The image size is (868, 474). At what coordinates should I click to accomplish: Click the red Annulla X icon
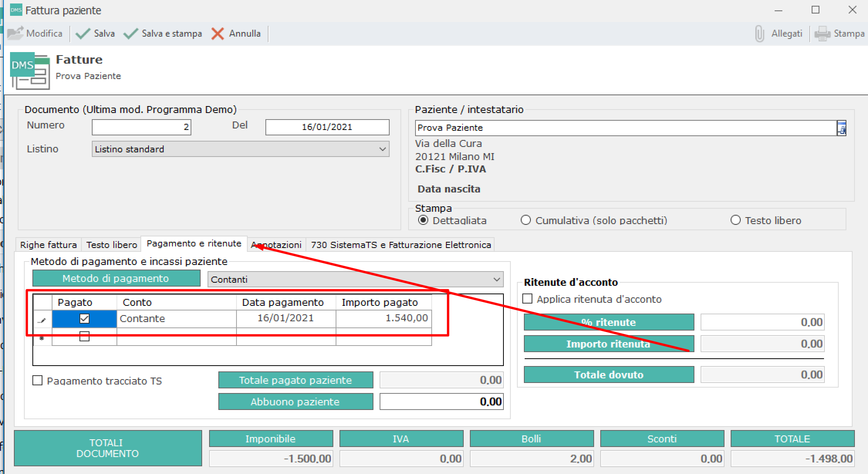[218, 34]
